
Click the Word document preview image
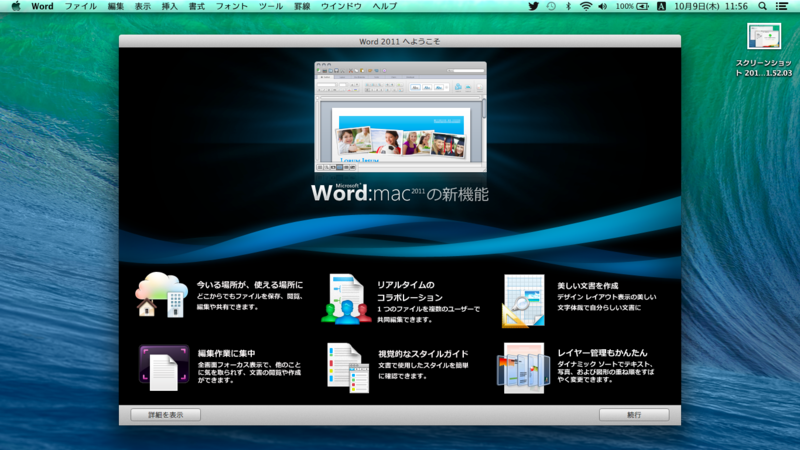[x=401, y=117]
